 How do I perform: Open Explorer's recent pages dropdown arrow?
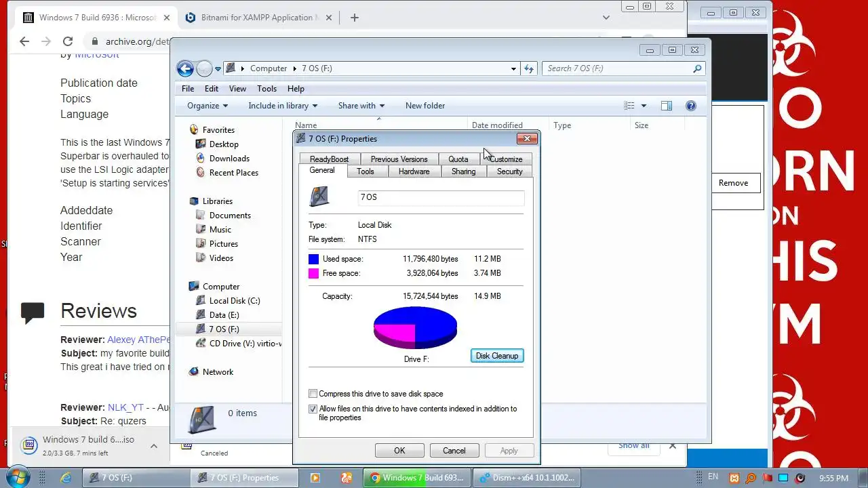coord(218,68)
